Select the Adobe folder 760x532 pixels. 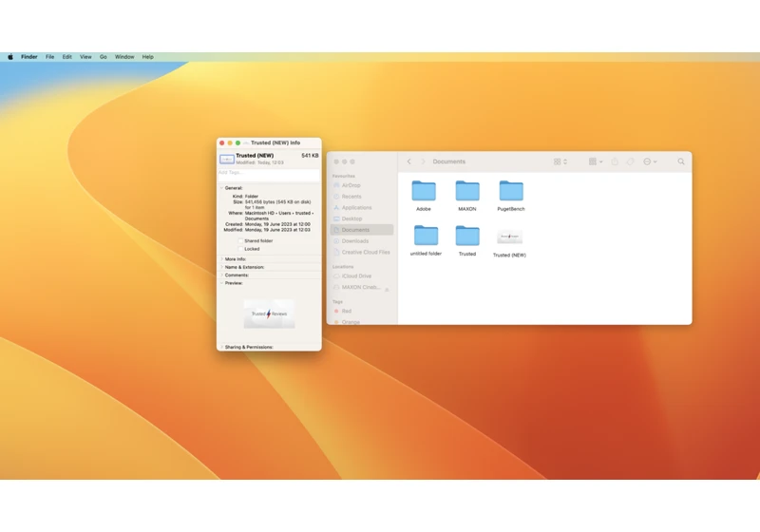pyautogui.click(x=424, y=191)
